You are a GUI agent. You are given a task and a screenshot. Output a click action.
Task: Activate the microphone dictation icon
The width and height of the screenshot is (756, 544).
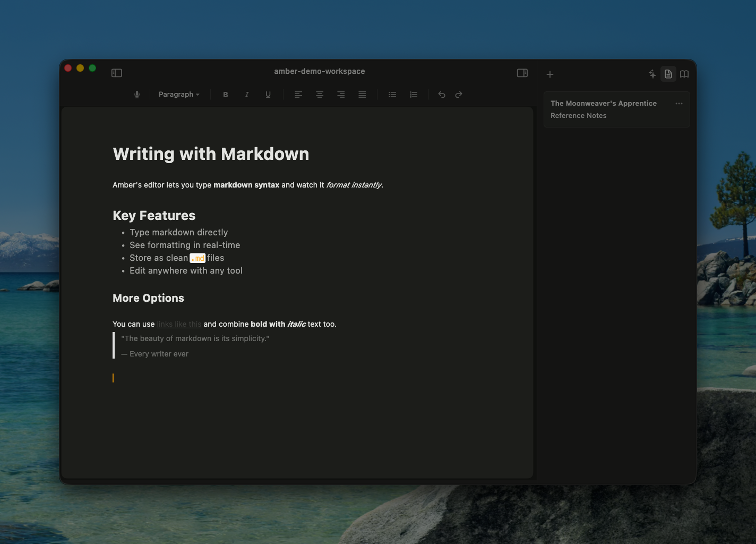(x=136, y=94)
